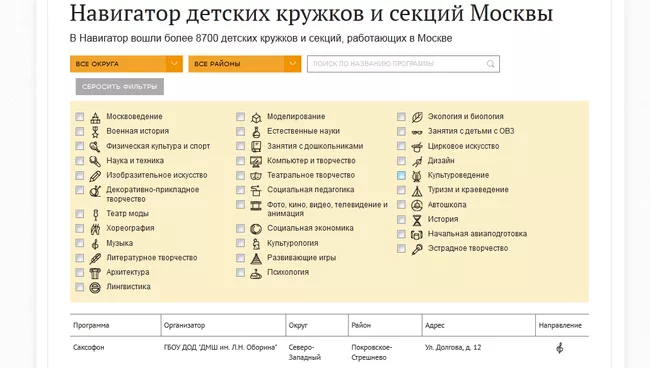The width and height of the screenshot is (650, 368).
Task: Click music icon in Саксофон row
Action: (560, 348)
